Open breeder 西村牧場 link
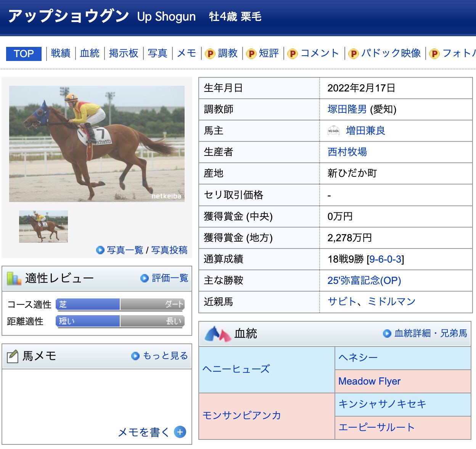 click(347, 152)
